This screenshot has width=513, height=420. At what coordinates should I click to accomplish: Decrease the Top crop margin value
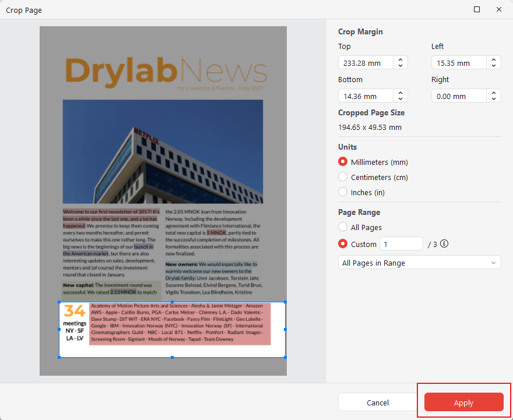tap(400, 66)
